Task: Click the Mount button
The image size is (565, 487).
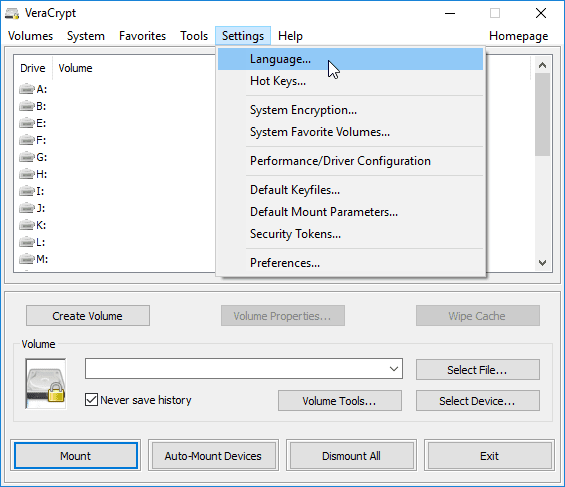Action: tap(76, 456)
